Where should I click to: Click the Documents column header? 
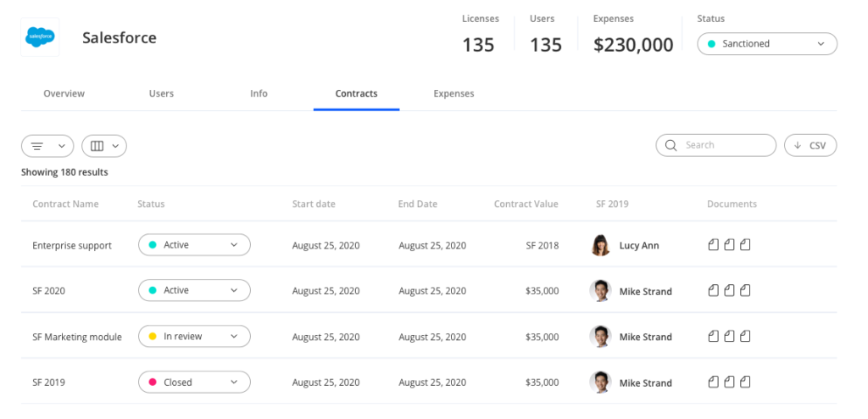(x=732, y=204)
